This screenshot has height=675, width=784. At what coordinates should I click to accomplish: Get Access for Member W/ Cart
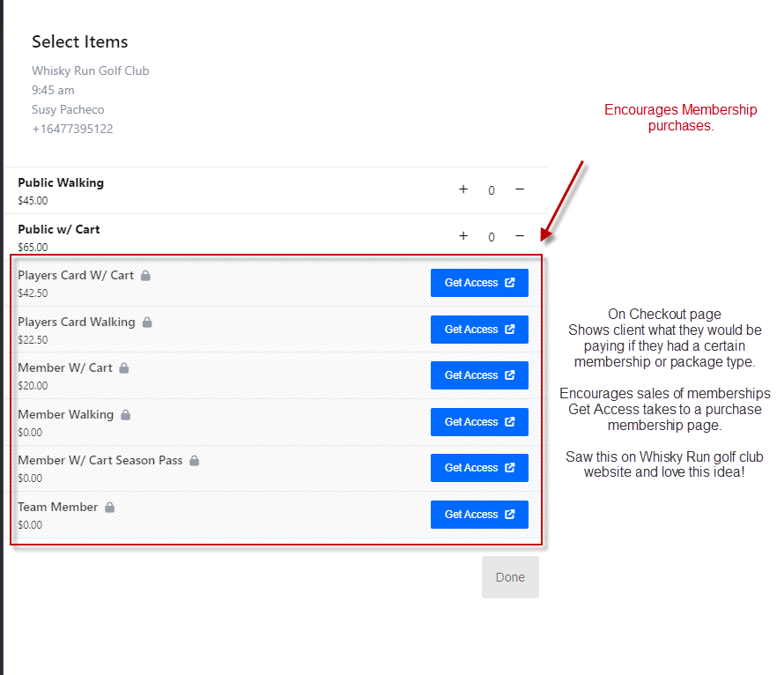point(479,375)
